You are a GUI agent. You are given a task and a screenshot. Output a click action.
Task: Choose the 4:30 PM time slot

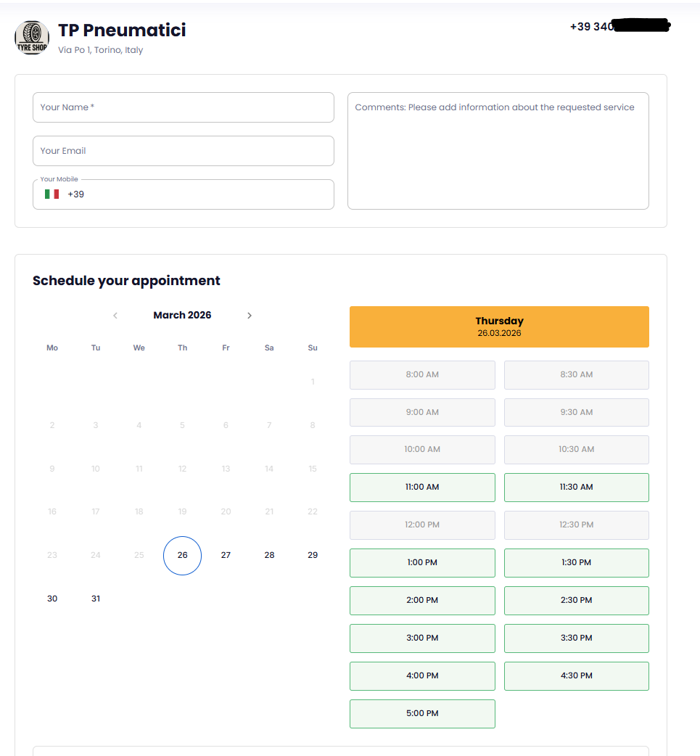(576, 675)
